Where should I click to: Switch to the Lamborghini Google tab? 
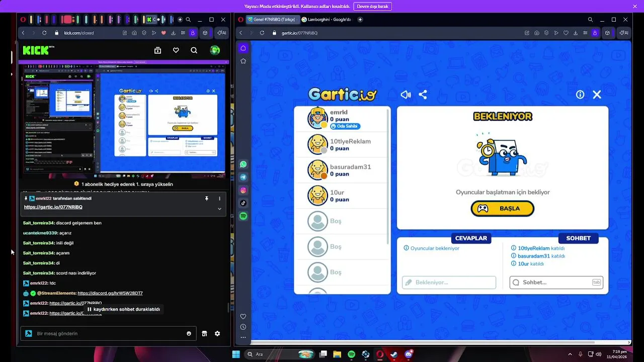(x=327, y=20)
